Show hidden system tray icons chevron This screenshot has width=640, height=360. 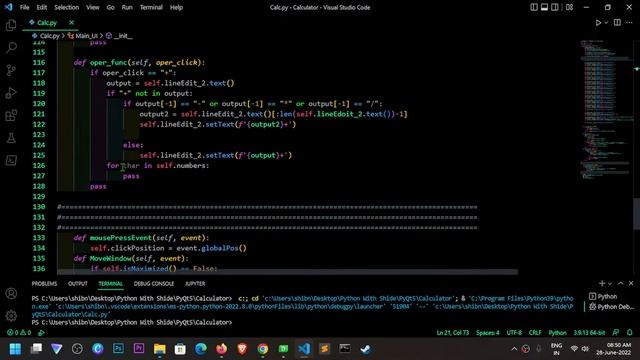(x=514, y=349)
